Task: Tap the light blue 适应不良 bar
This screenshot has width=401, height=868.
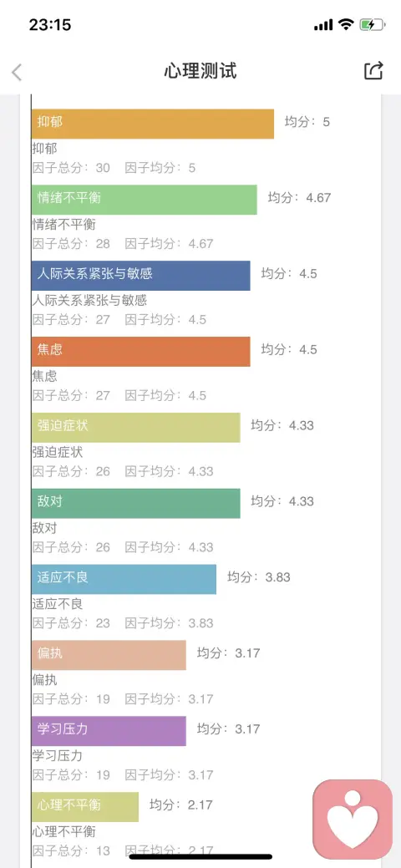Action: click(x=124, y=578)
